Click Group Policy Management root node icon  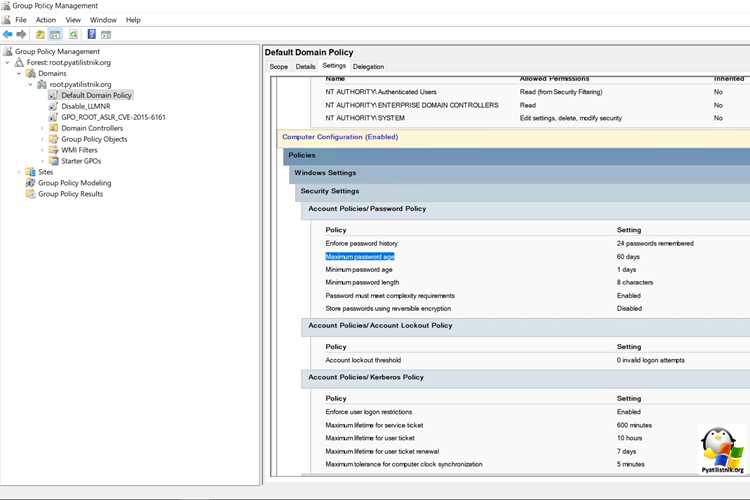(x=8, y=51)
